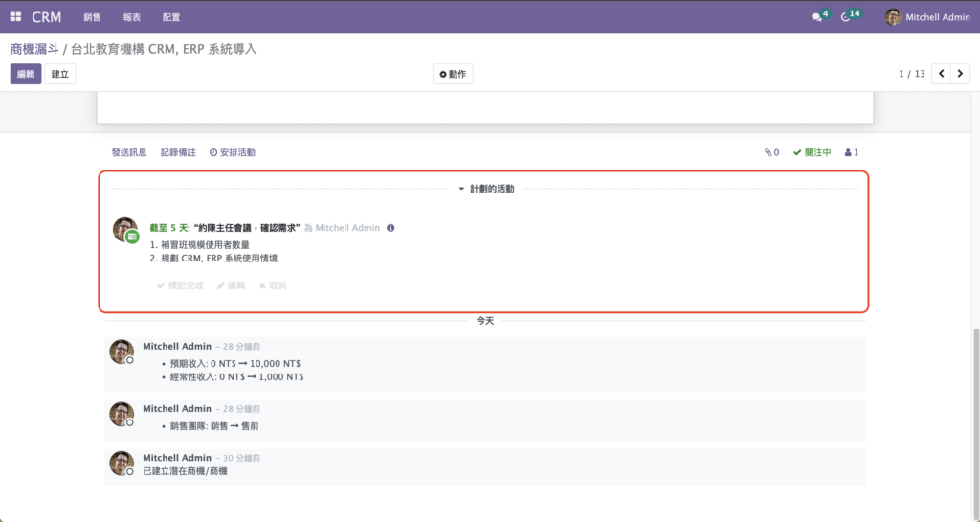Click avatar of expected revenue log message
Image resolution: width=980 pixels, height=522 pixels.
(122, 352)
